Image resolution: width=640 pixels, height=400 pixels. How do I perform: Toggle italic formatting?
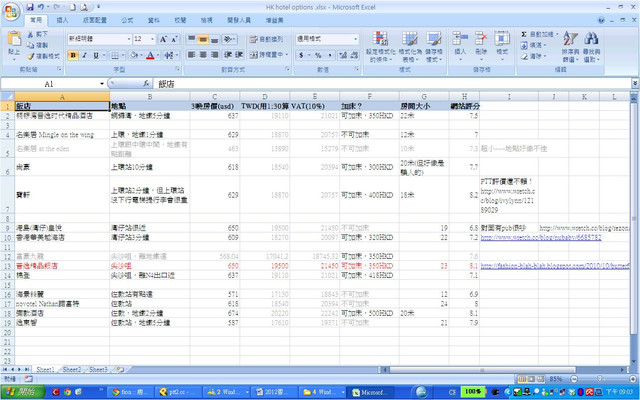coord(84,55)
